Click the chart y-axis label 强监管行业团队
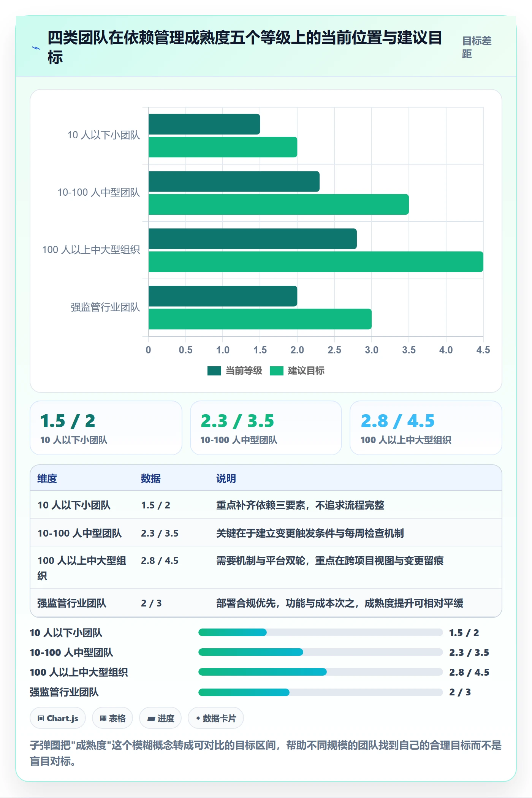 pos(105,307)
